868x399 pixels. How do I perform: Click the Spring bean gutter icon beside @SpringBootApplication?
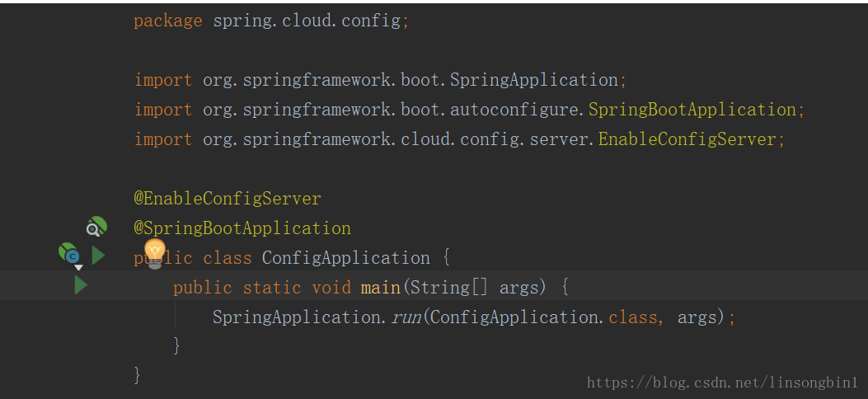pyautogui.click(x=96, y=227)
